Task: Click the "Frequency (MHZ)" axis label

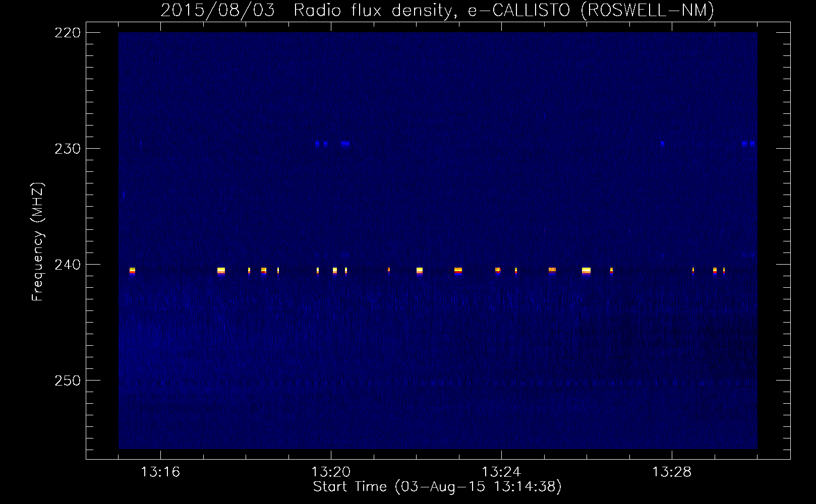Action: tap(38, 242)
